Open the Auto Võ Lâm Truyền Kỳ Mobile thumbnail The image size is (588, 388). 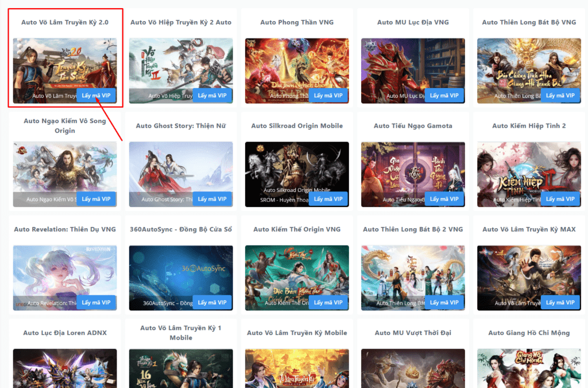point(297,368)
